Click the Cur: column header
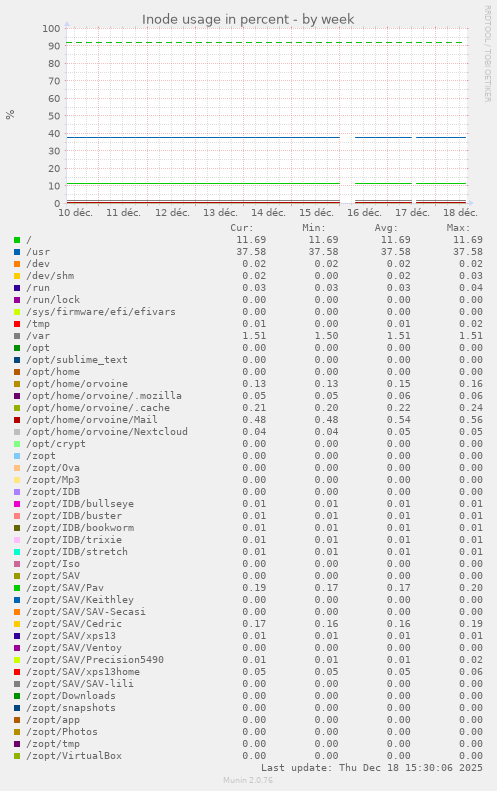This screenshot has width=497, height=791. click(x=242, y=228)
